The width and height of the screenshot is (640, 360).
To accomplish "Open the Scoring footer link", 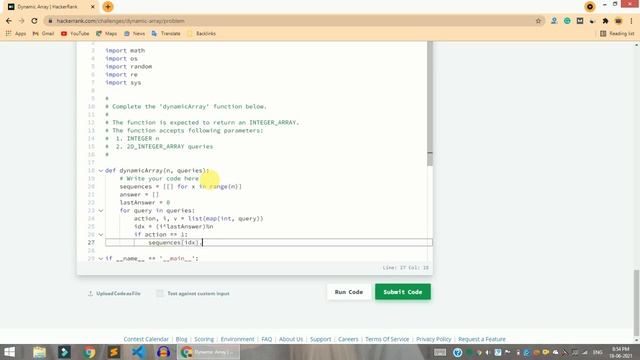I will click(x=204, y=339).
